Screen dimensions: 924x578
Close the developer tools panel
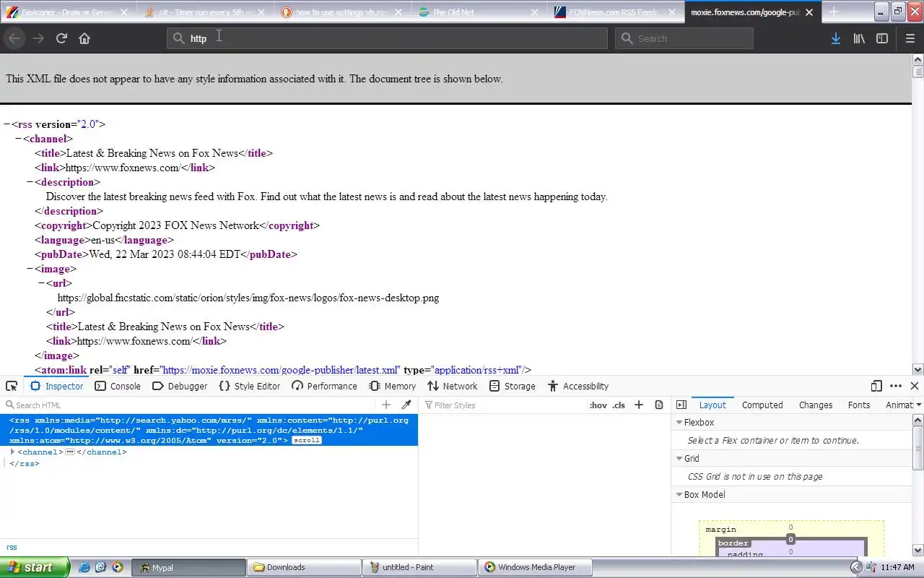(x=915, y=386)
